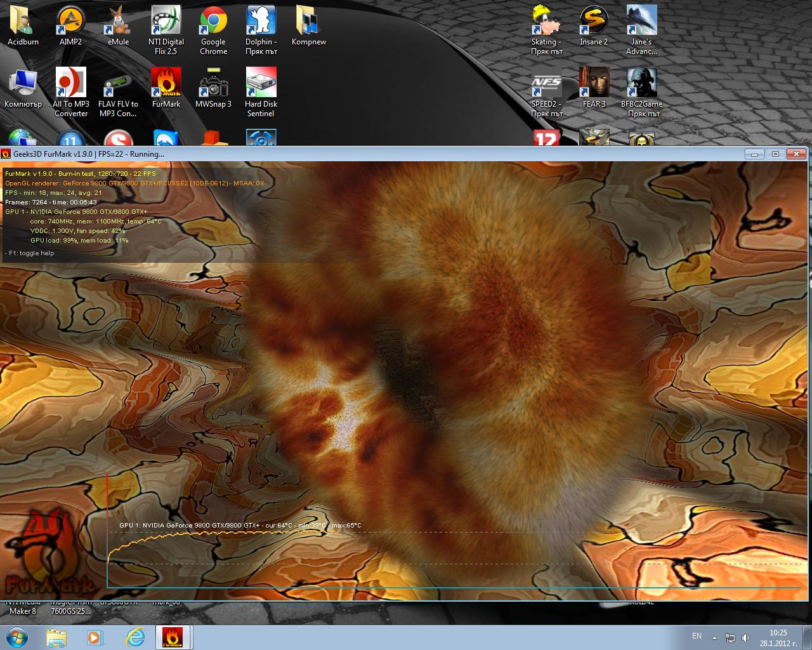Launch Dolphin shortcut icon
The width and height of the screenshot is (812, 650).
(x=261, y=30)
